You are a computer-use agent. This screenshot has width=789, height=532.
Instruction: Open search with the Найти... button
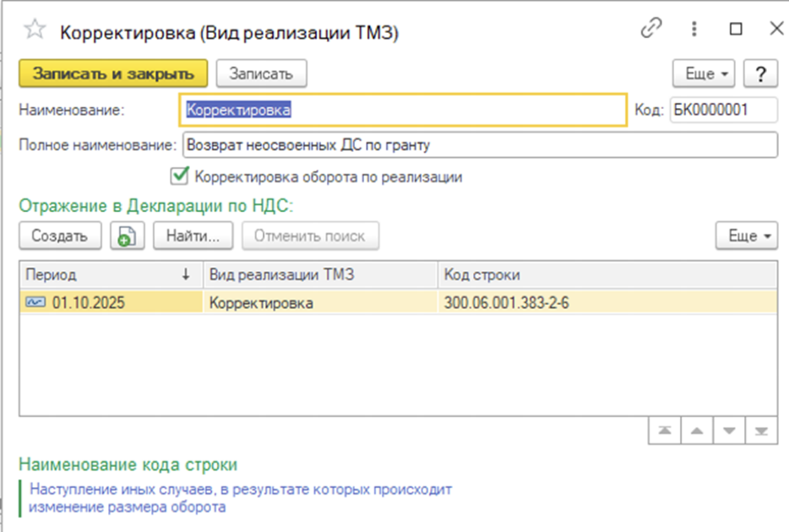point(193,236)
